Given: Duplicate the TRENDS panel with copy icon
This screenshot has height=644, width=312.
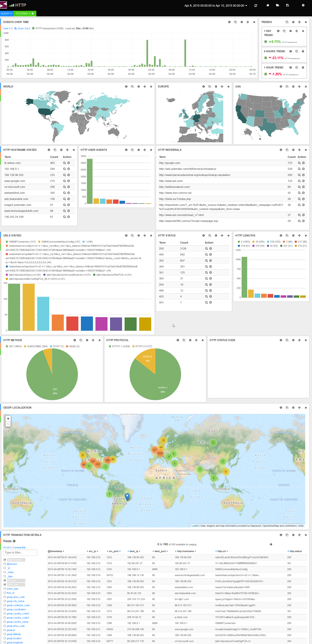Looking at the screenshot, I should (x=287, y=22).
